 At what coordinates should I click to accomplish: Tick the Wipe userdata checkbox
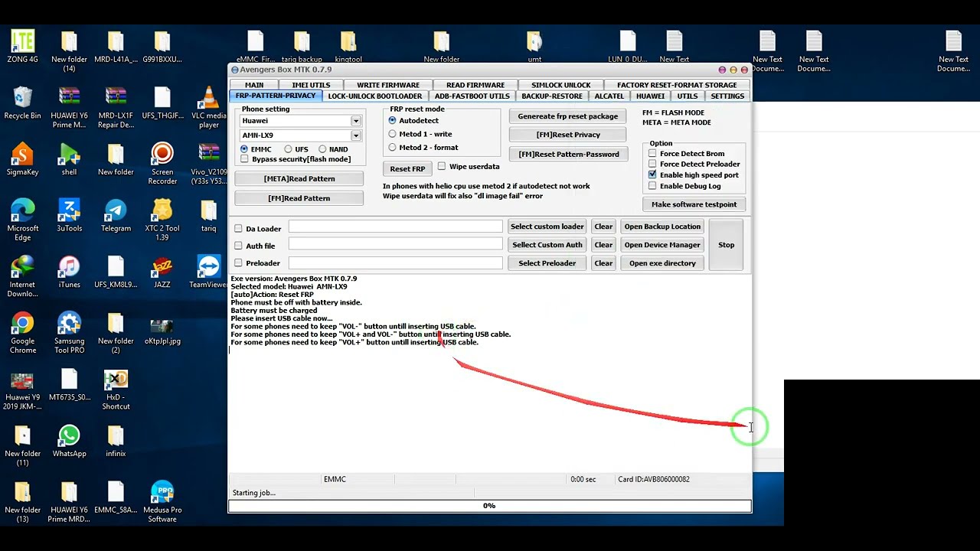[442, 166]
